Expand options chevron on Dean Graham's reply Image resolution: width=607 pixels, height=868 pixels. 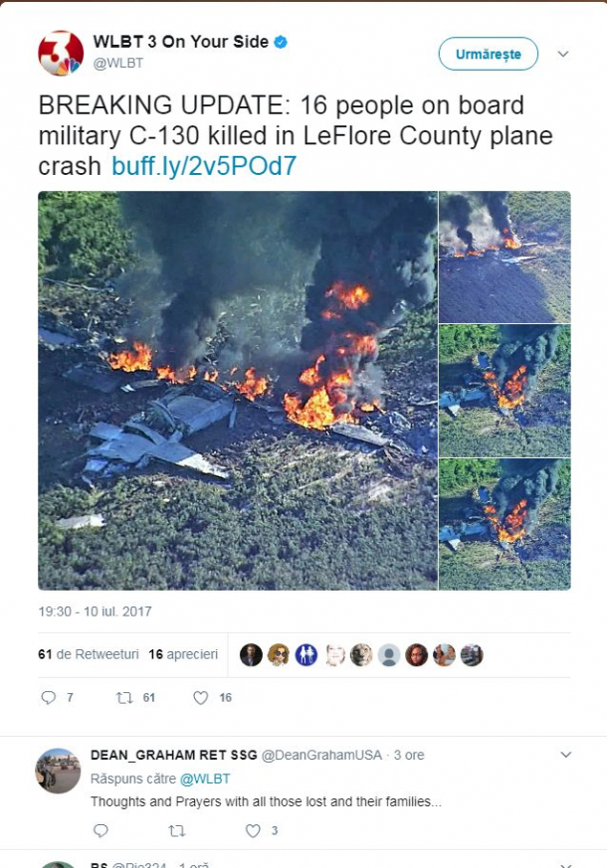click(565, 755)
